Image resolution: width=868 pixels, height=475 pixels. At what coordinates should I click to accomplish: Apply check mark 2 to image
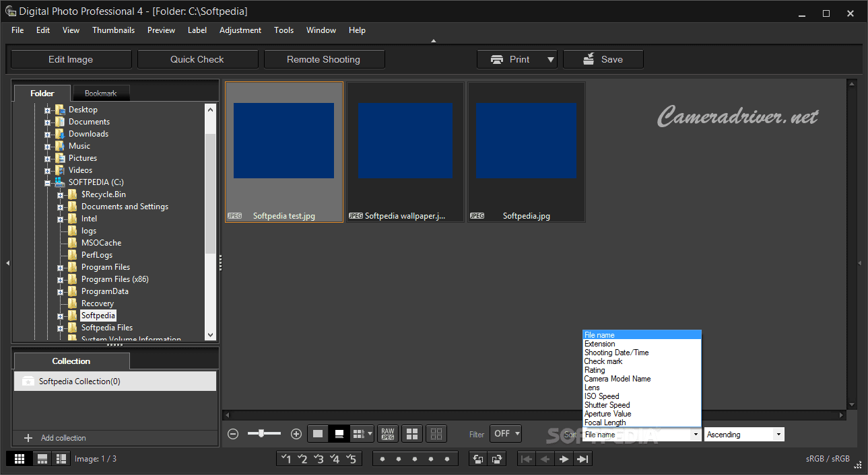point(302,459)
